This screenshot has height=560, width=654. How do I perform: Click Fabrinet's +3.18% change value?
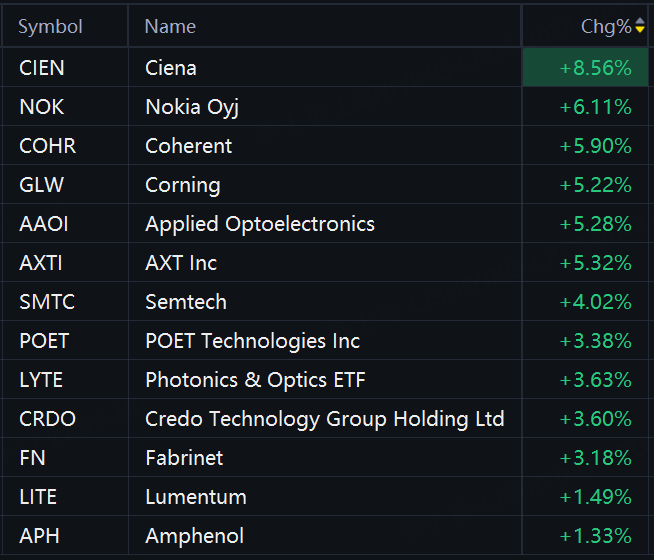pyautogui.click(x=595, y=458)
